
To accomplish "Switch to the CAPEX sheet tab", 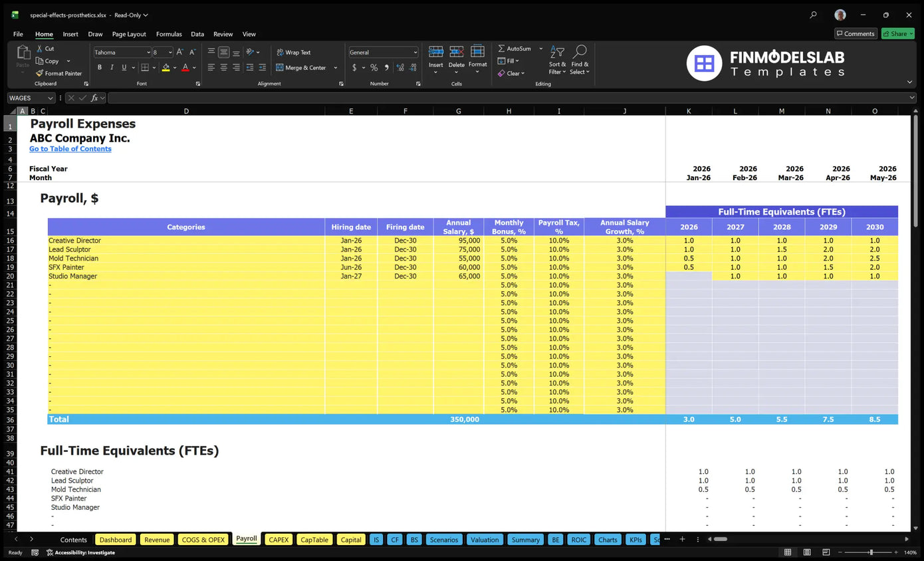I will tap(279, 540).
